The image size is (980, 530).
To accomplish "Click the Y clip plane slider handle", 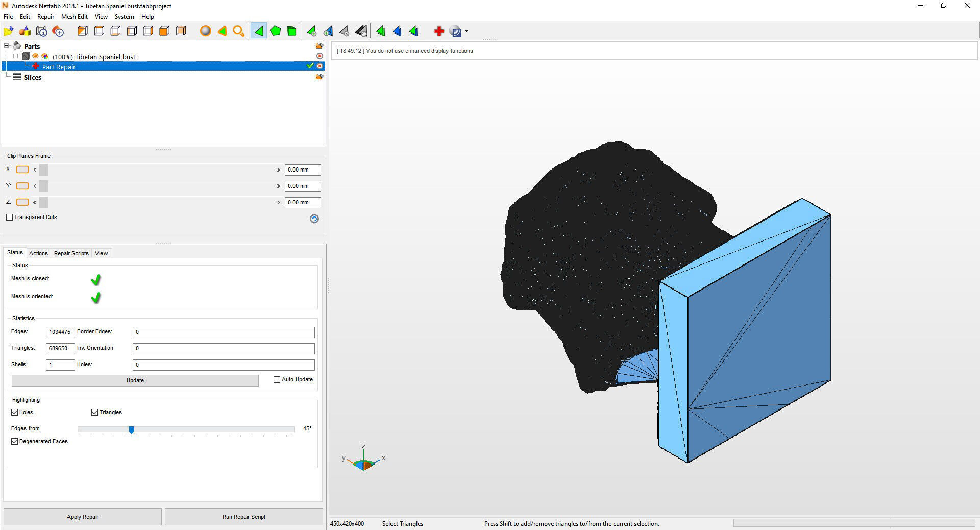I will tap(43, 186).
